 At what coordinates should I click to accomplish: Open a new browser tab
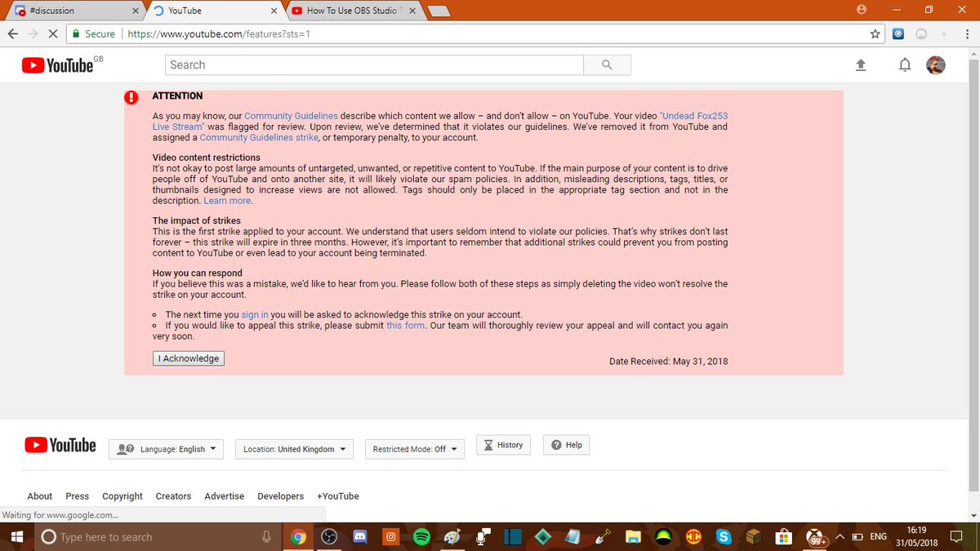(439, 11)
